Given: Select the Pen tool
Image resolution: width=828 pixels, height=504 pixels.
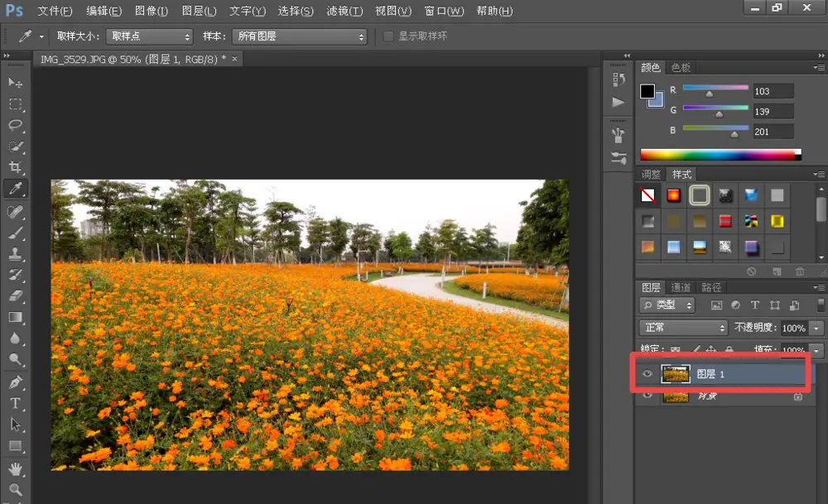Looking at the screenshot, I should click(x=16, y=382).
